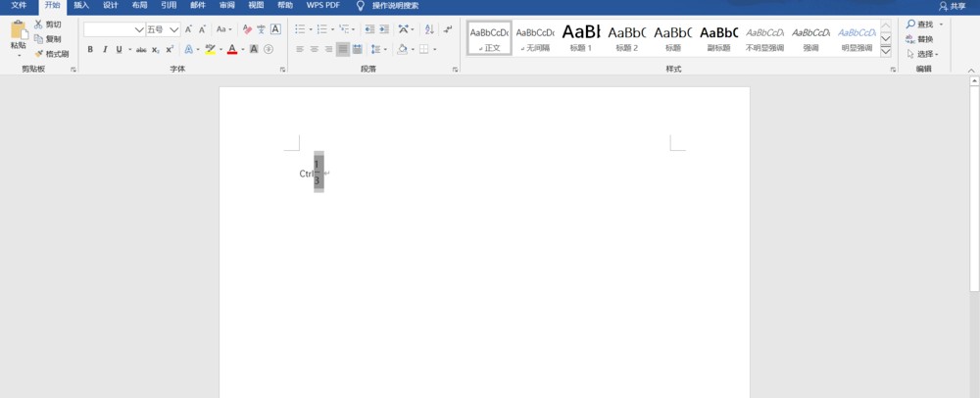Click the 替换 replace button
The width and height of the screenshot is (980, 398).
(x=920, y=39)
